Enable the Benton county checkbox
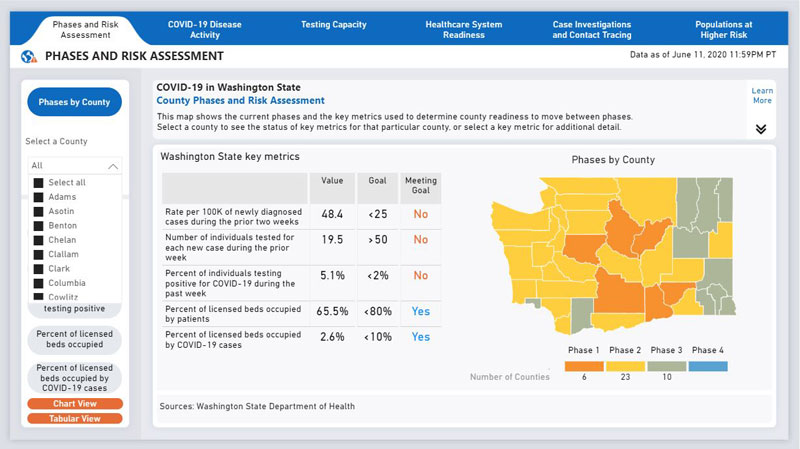This screenshot has width=800, height=449. click(x=39, y=226)
